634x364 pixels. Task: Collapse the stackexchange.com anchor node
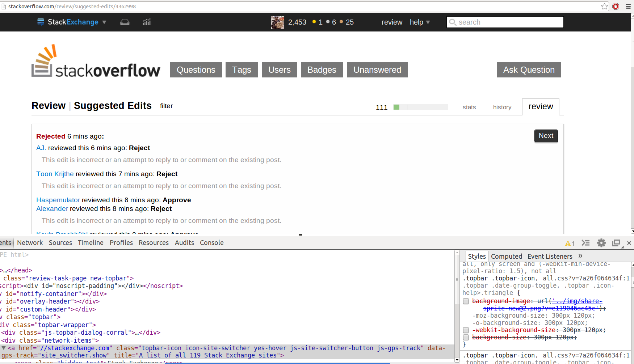pyautogui.click(x=4, y=348)
